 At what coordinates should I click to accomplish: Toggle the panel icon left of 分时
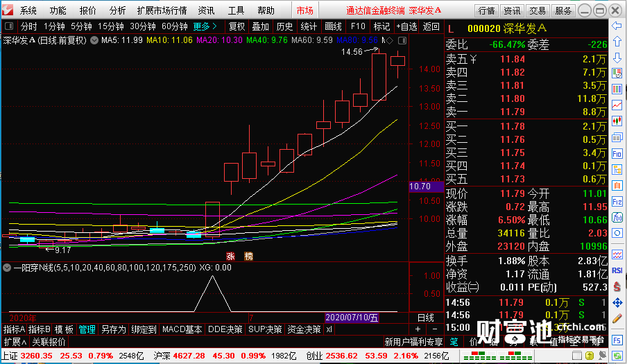click(x=9, y=26)
